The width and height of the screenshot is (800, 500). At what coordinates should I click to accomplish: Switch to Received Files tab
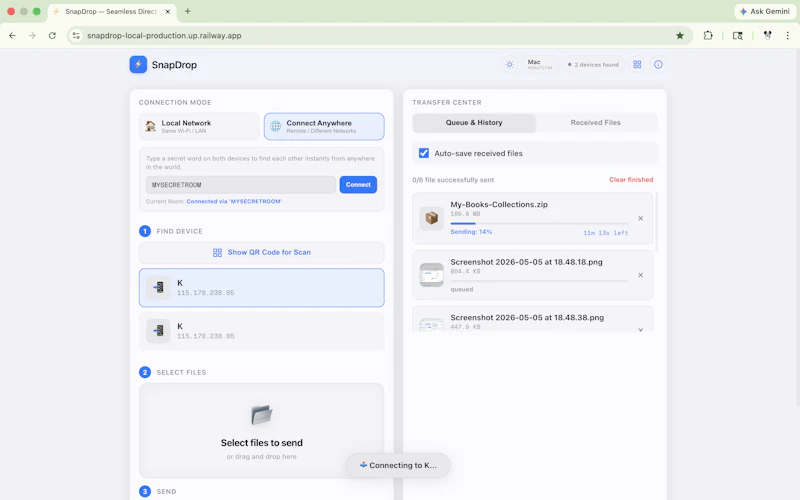tap(595, 122)
